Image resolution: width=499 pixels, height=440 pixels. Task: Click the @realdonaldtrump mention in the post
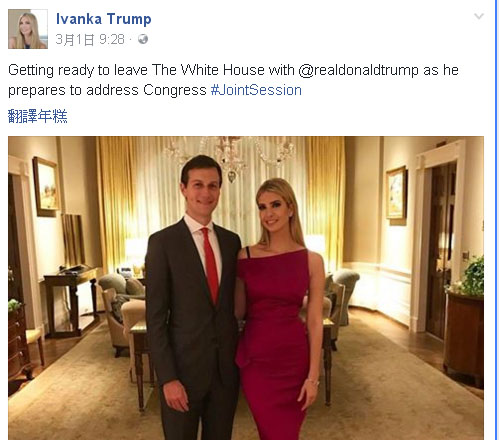pos(358,70)
